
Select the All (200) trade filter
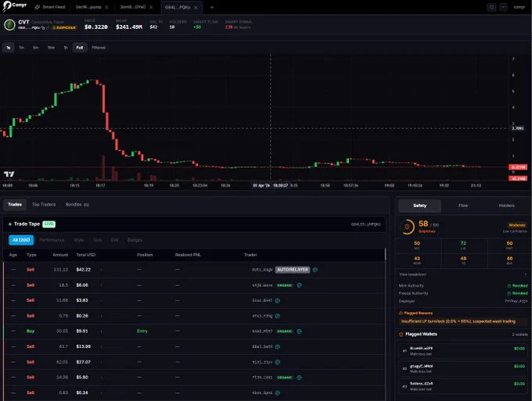pos(21,240)
